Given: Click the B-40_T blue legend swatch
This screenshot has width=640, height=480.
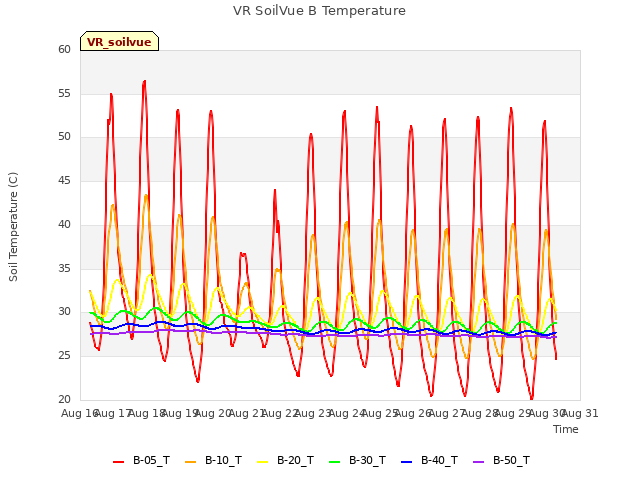Looking at the screenshot, I should pyautogui.click(x=407, y=462).
